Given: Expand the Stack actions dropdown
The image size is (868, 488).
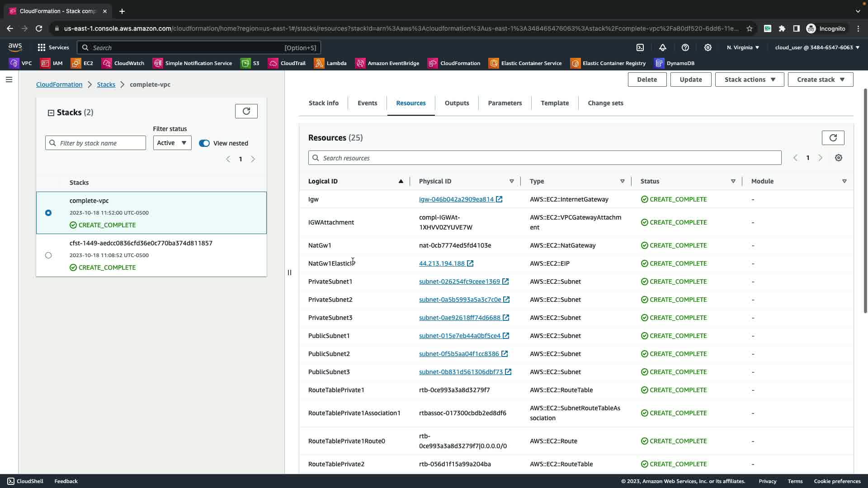Looking at the screenshot, I should point(749,80).
